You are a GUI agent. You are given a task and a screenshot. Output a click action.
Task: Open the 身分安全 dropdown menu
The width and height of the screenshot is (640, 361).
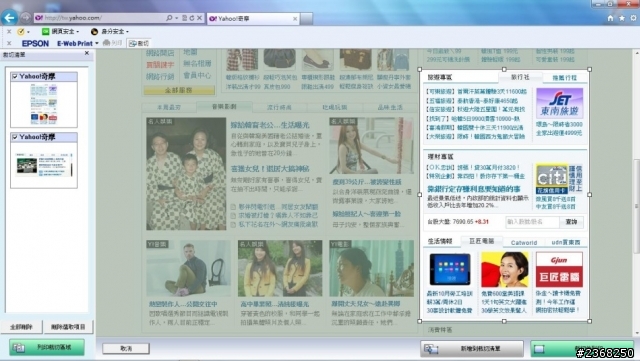[x=109, y=31]
